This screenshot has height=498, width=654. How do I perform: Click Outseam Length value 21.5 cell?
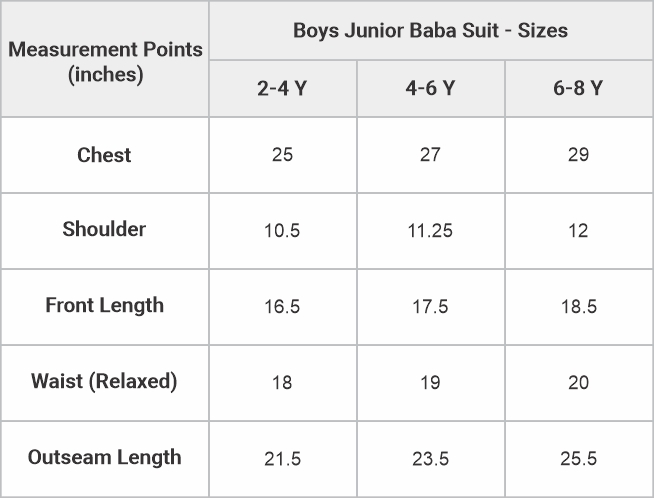point(282,459)
